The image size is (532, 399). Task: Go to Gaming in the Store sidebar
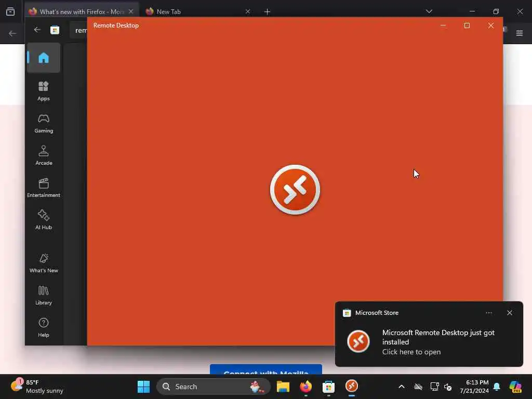[44, 123]
